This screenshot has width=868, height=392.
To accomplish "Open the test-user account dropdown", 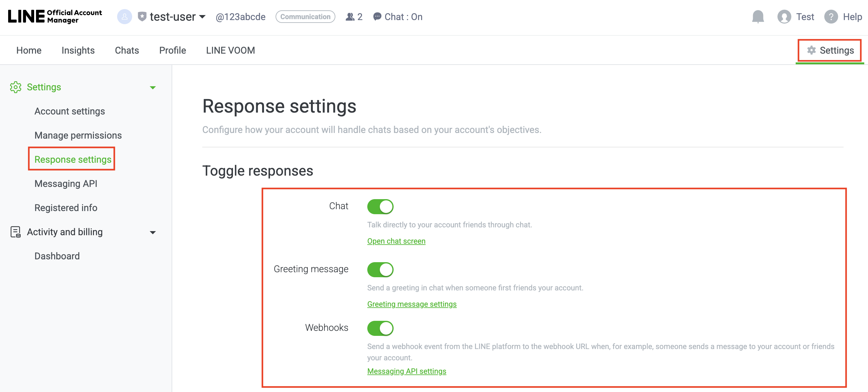I will (x=202, y=17).
